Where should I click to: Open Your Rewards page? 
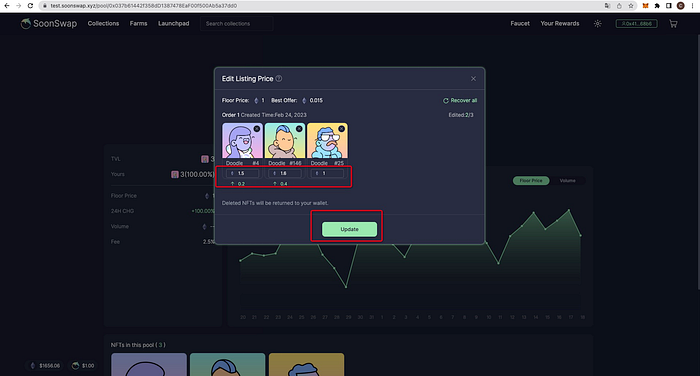tap(560, 23)
